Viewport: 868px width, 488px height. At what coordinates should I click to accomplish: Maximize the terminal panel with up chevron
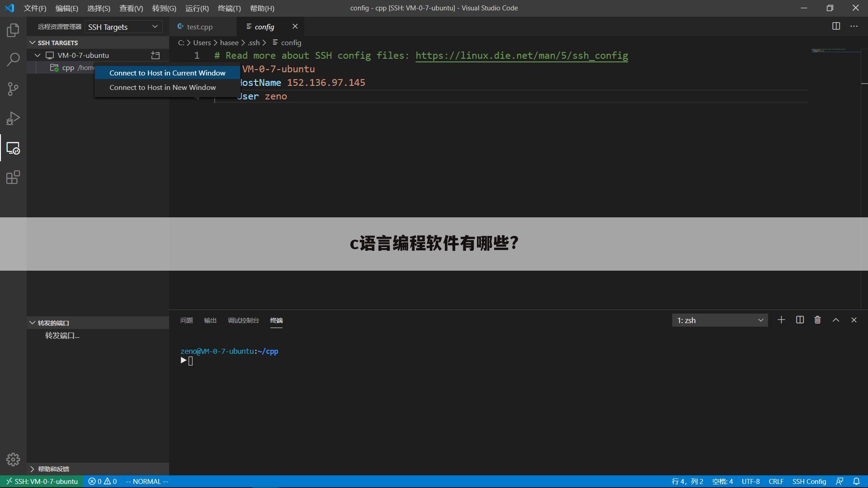(836, 320)
